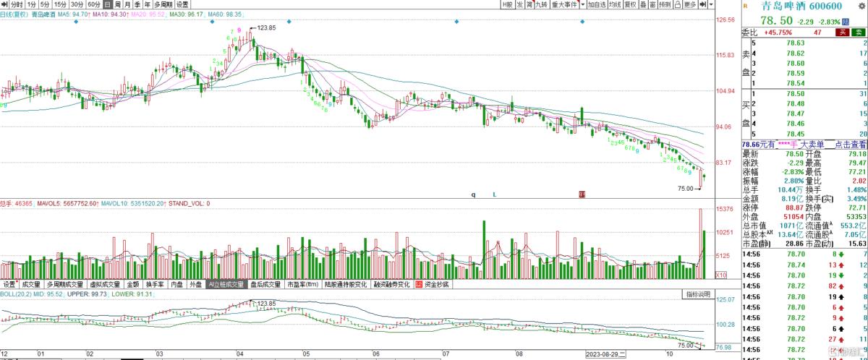Select the 市盈率(ttm) tab
The image size is (868, 360).
pos(305,285)
